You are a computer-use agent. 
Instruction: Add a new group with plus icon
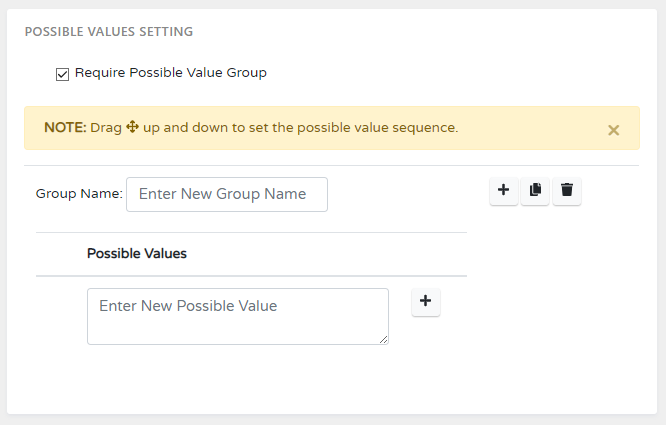[x=504, y=190]
